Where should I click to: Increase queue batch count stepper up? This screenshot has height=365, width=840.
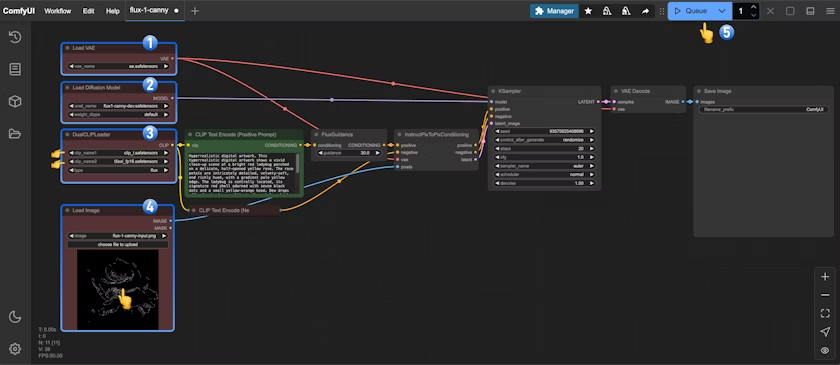754,7
